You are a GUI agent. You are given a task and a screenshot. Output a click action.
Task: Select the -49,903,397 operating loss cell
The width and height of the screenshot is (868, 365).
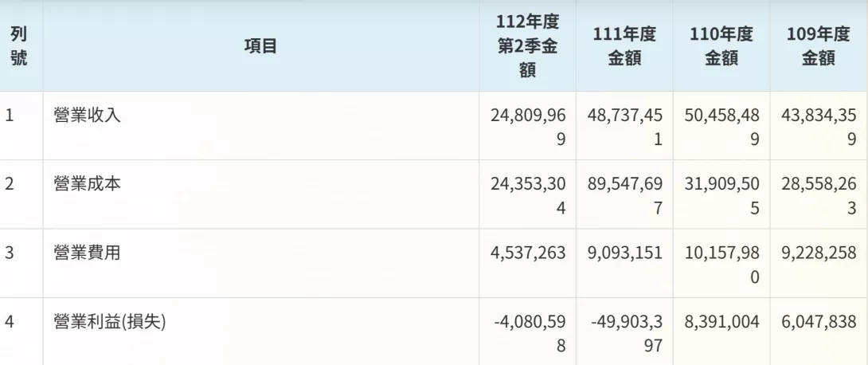(x=624, y=332)
